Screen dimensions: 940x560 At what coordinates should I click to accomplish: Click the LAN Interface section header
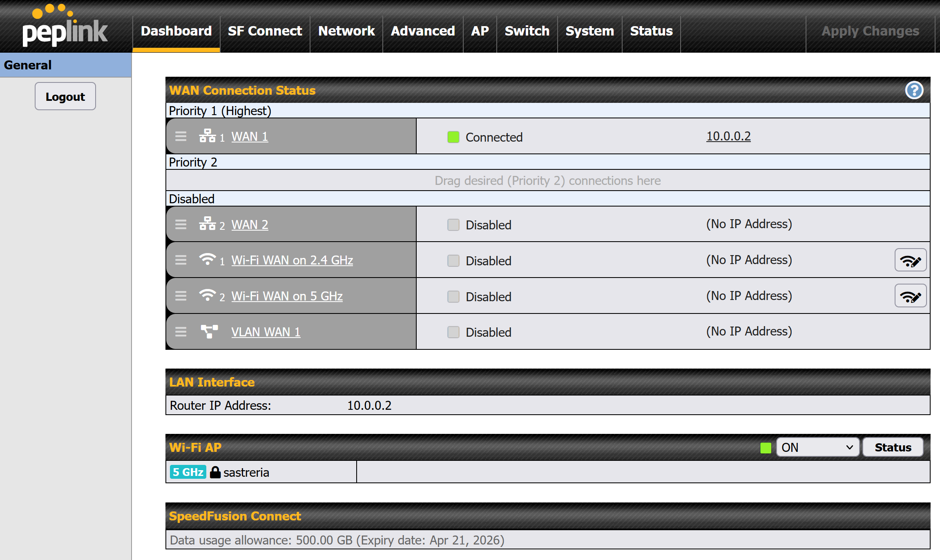[548, 382]
